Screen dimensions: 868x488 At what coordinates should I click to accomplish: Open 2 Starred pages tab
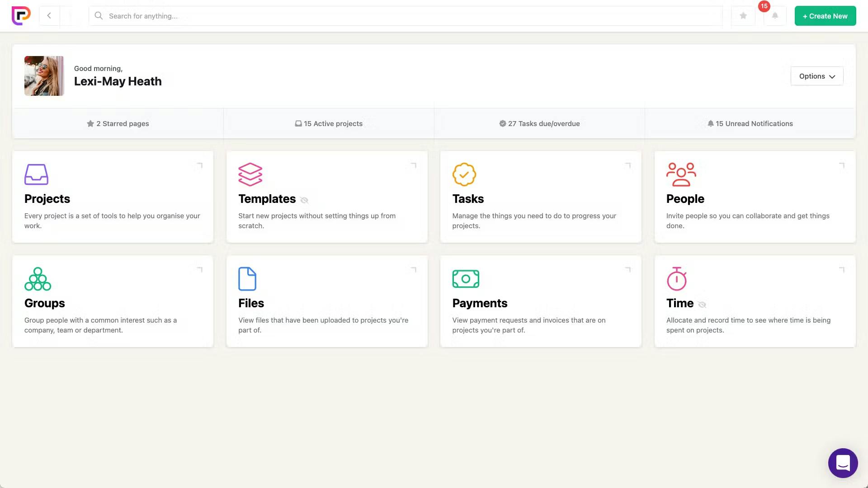[x=118, y=123]
